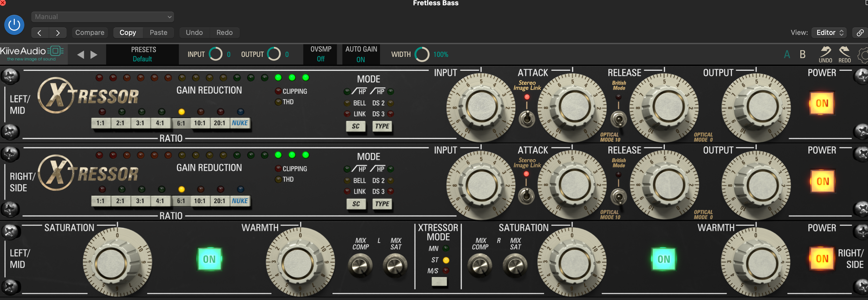The image size is (868, 300).
Task: Select A state slot
Action: 787,54
